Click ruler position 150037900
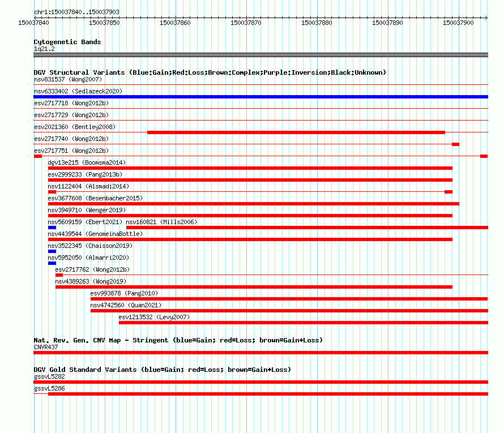504x433 pixels. coord(458,23)
